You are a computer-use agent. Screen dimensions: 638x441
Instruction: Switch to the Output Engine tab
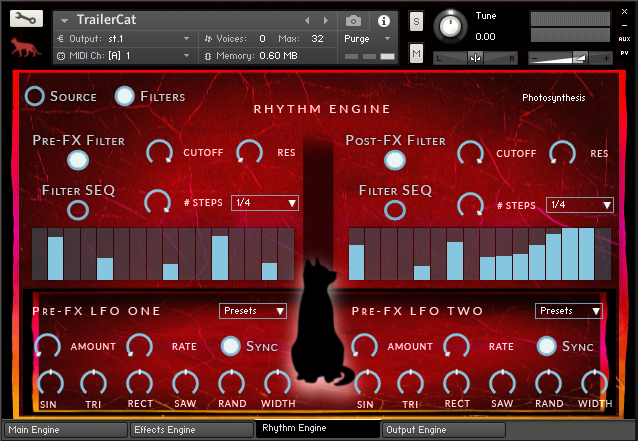coord(444,430)
